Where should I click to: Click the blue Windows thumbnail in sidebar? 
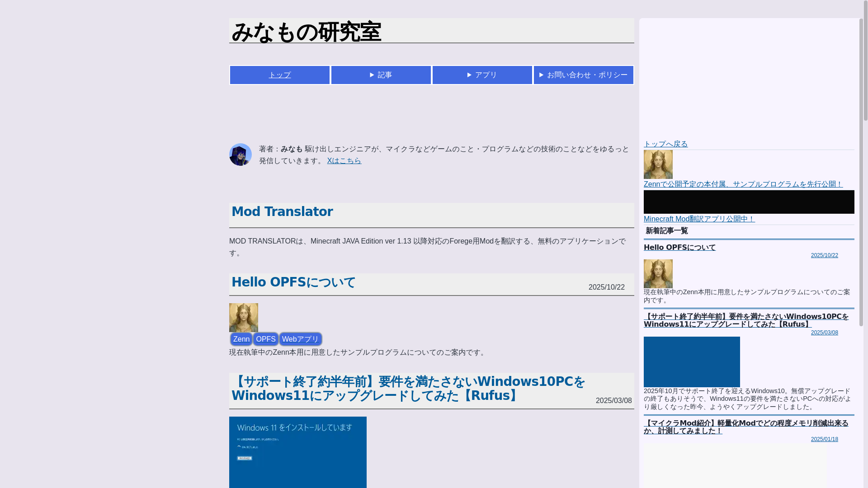[x=691, y=361]
